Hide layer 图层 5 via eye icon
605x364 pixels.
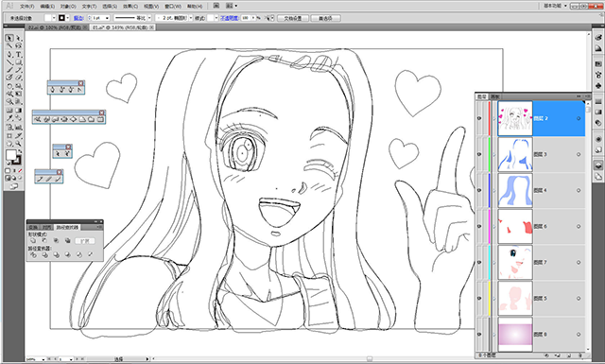point(479,298)
